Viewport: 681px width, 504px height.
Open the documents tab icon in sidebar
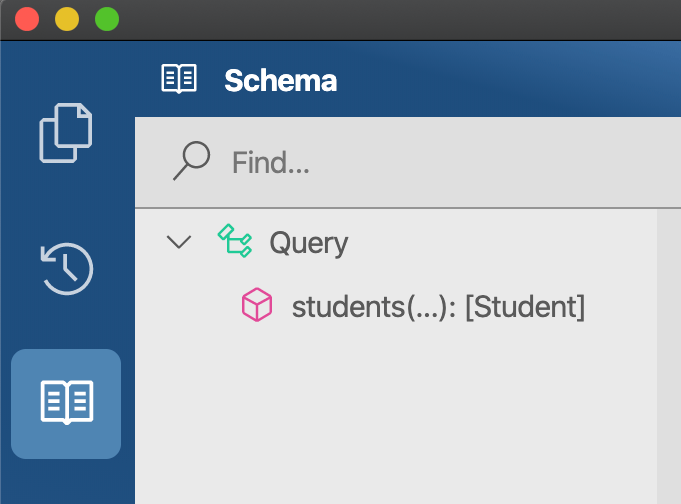(66, 133)
